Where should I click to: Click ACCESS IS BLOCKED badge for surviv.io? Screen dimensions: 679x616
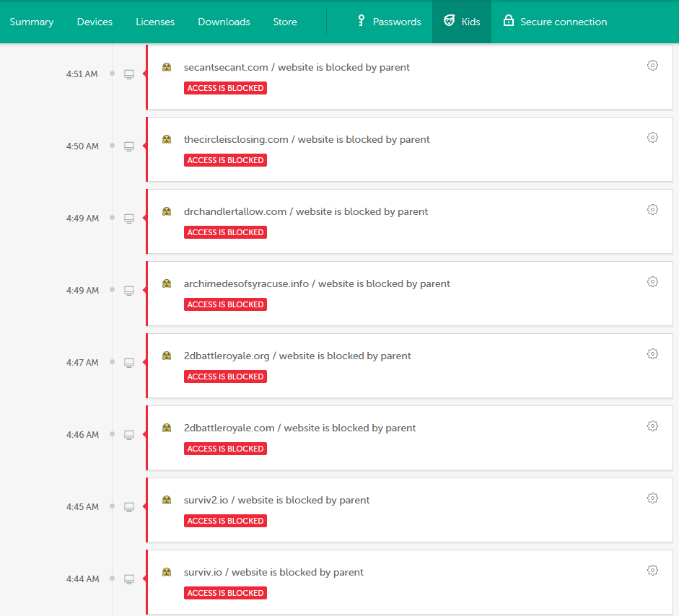(x=225, y=593)
